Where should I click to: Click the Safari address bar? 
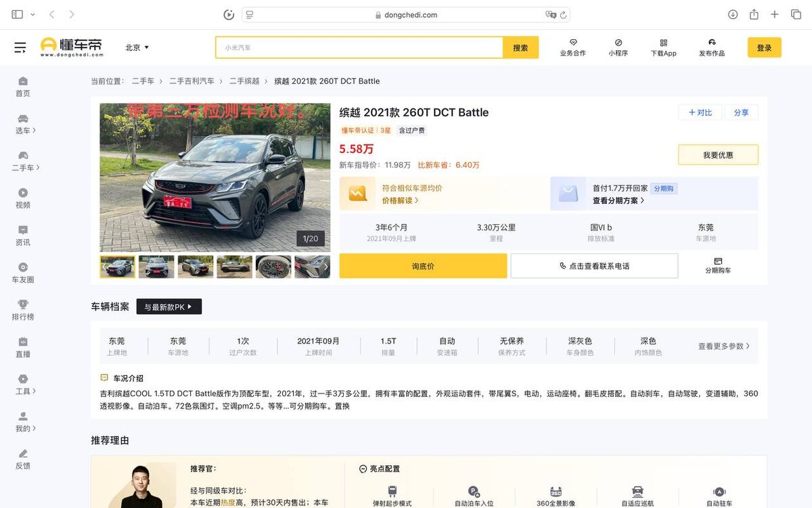[x=406, y=14]
